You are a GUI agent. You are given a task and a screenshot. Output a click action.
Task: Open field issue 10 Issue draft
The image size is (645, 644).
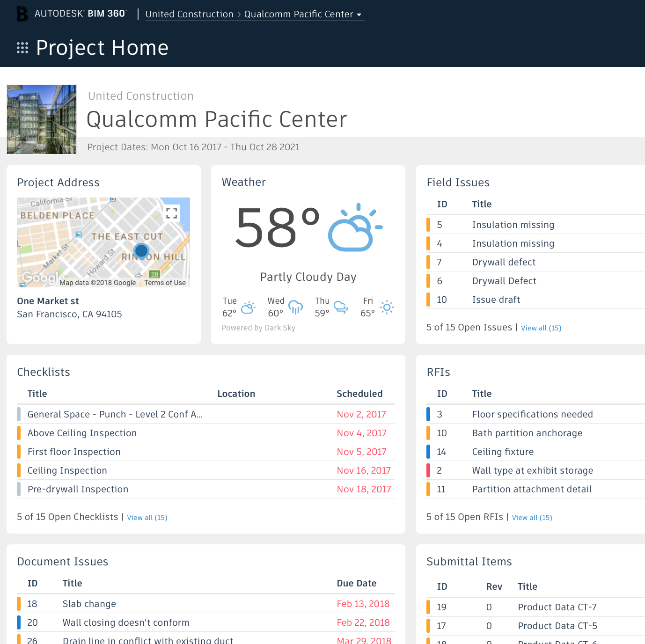coord(535,300)
